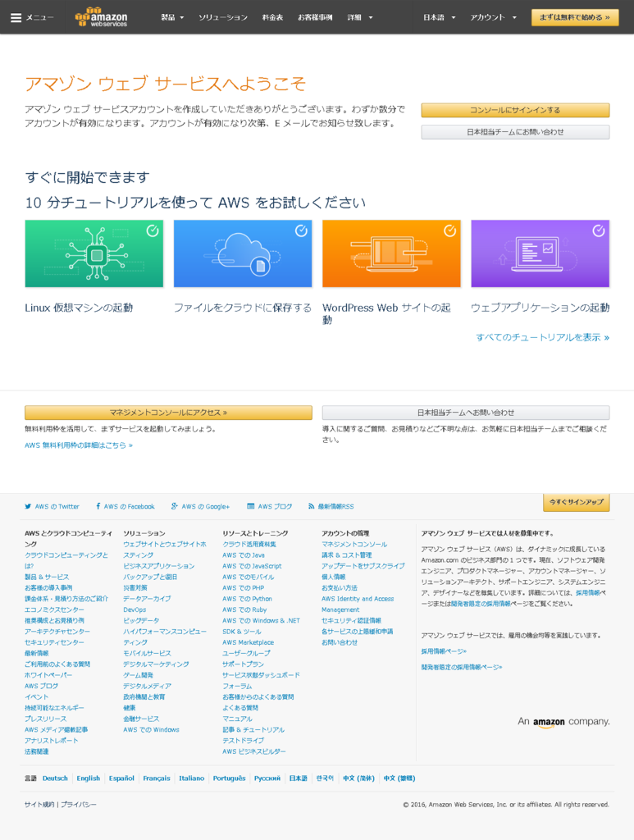Switch language to Français
This screenshot has width=634, height=840.
click(157, 778)
